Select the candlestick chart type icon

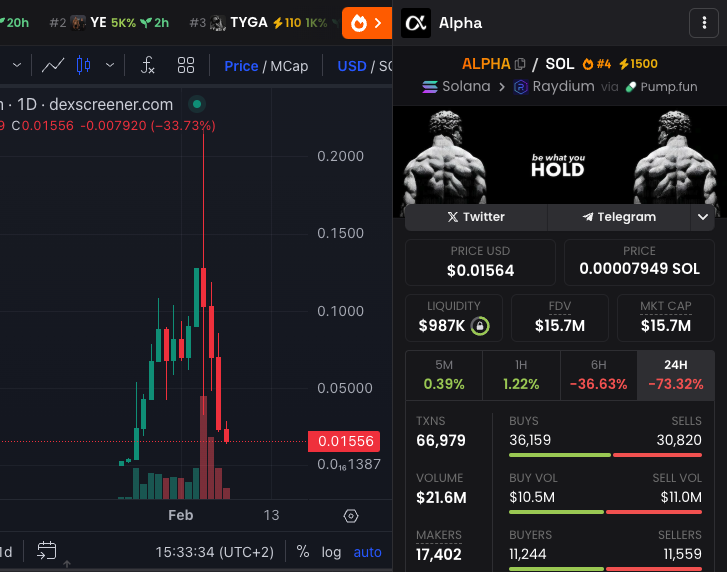click(x=83, y=65)
